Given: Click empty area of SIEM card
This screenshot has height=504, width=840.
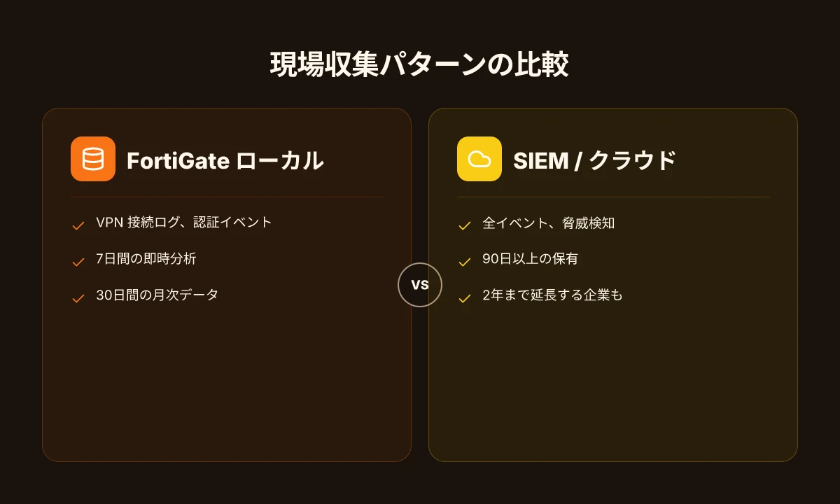Looking at the screenshot, I should tap(612, 385).
